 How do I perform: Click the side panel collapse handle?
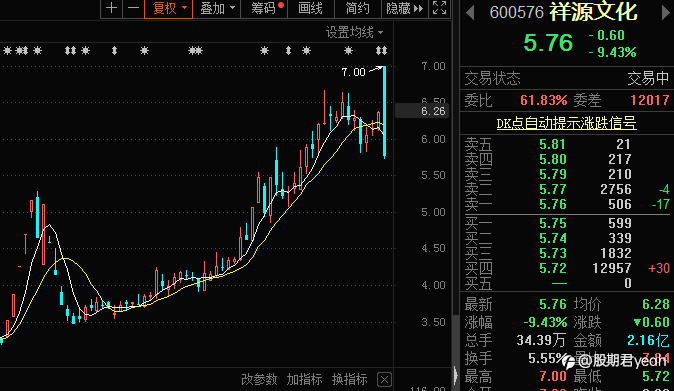point(456,376)
